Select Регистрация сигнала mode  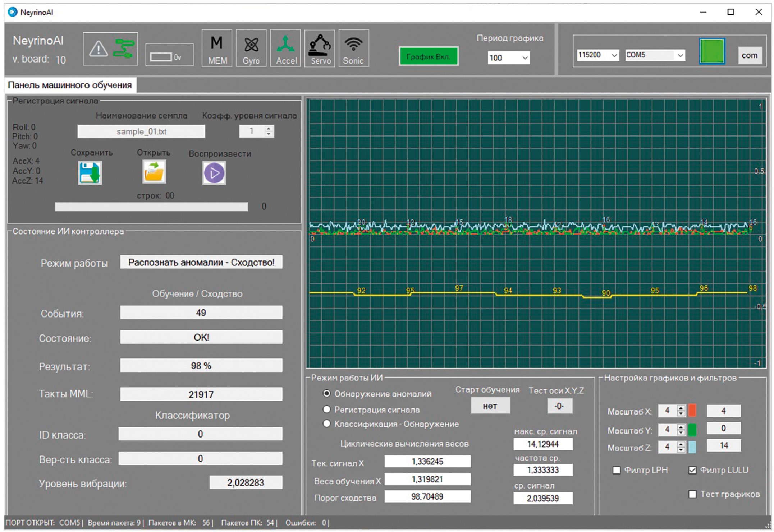[x=326, y=409]
